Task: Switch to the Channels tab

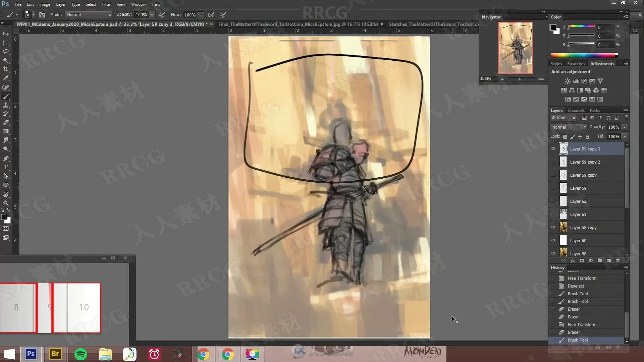Action: point(576,110)
